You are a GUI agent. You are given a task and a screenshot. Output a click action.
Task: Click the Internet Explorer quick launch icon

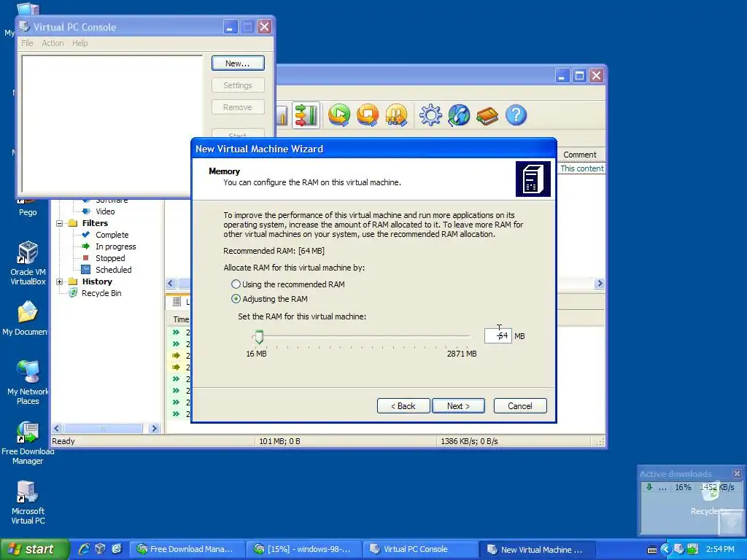coord(84,549)
